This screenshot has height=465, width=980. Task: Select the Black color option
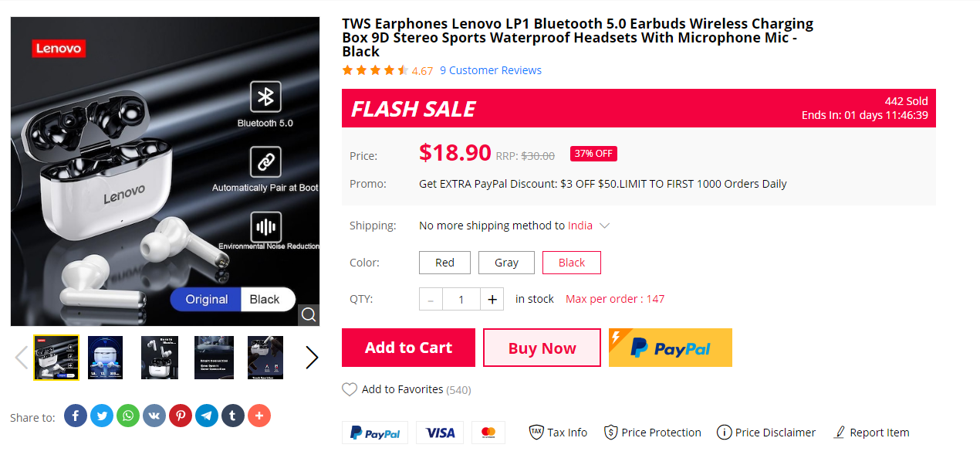[x=571, y=263]
